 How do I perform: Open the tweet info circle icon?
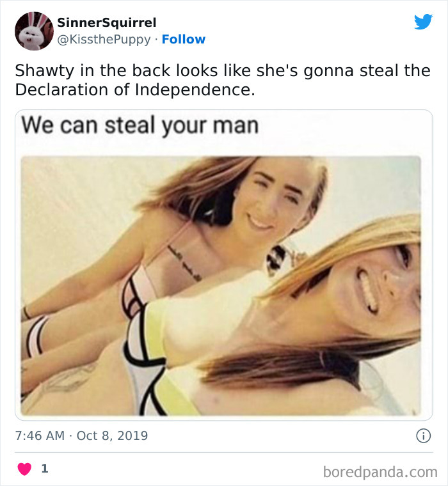click(x=423, y=435)
